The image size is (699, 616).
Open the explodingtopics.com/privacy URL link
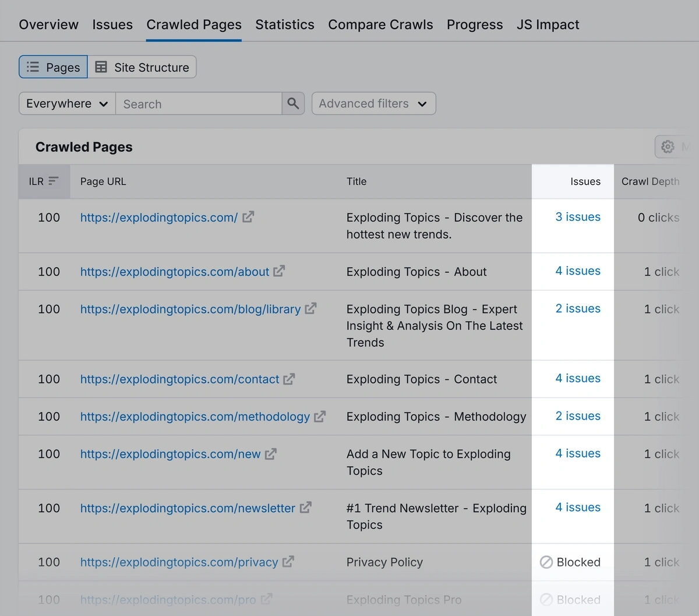pos(179,562)
